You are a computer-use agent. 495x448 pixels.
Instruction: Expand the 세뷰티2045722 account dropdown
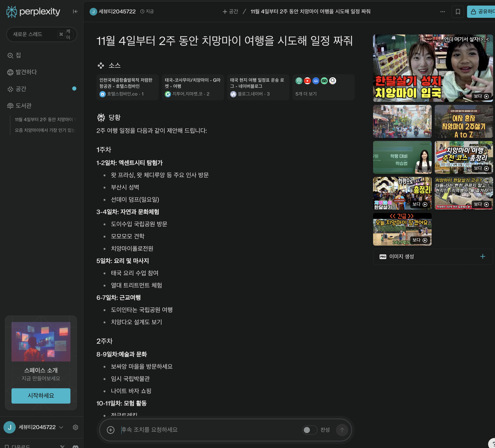[x=61, y=427]
